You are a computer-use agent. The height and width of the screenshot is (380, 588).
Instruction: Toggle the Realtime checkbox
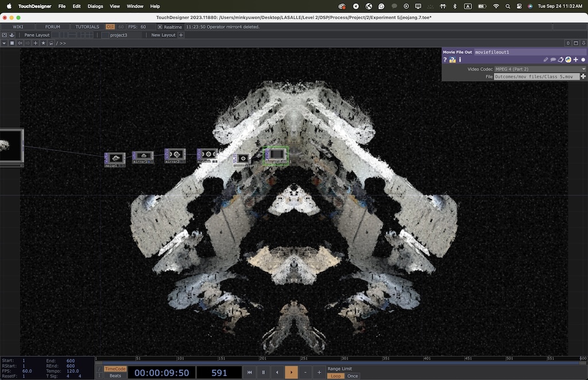click(160, 27)
